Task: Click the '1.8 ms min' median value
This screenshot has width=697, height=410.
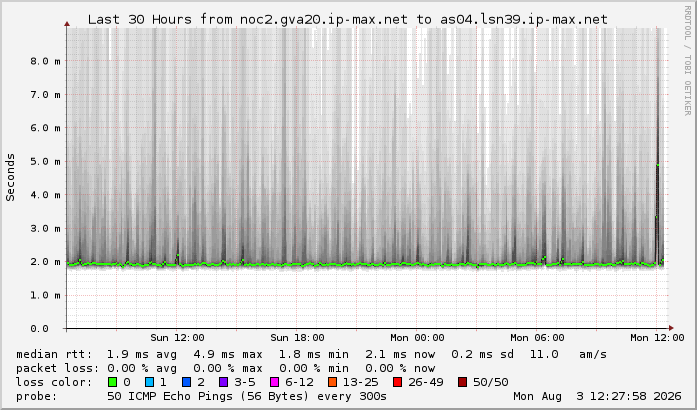Action: point(314,354)
